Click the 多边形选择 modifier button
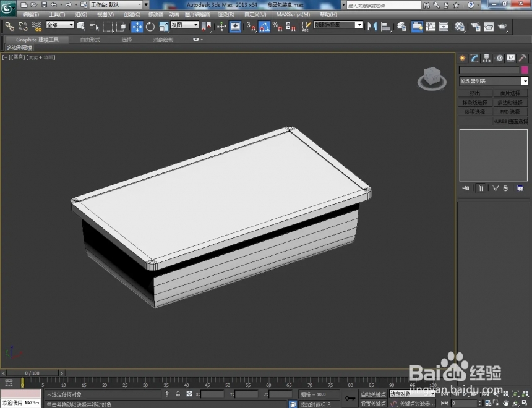Image resolution: width=532 pixels, height=408 pixels. (x=510, y=103)
